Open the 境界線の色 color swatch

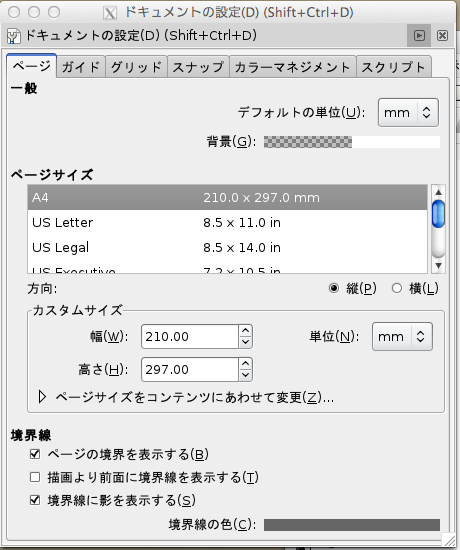click(x=352, y=525)
